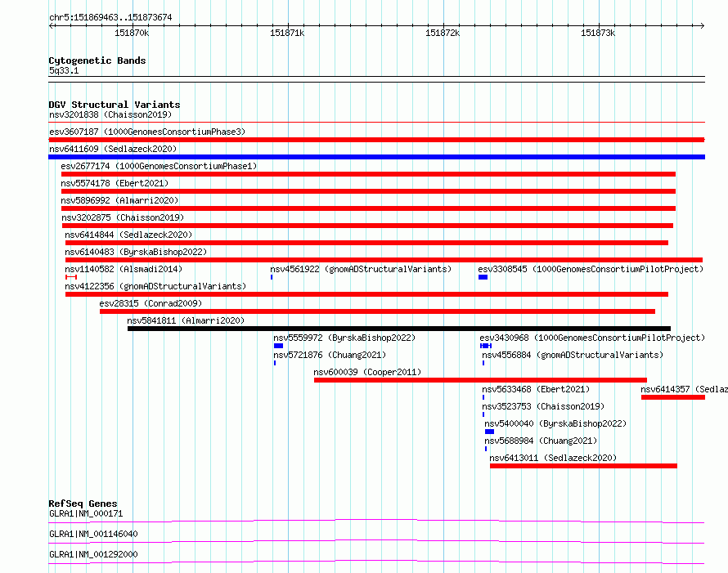Click the RefSeq Genes track title
The image size is (728, 573).
[83, 504]
